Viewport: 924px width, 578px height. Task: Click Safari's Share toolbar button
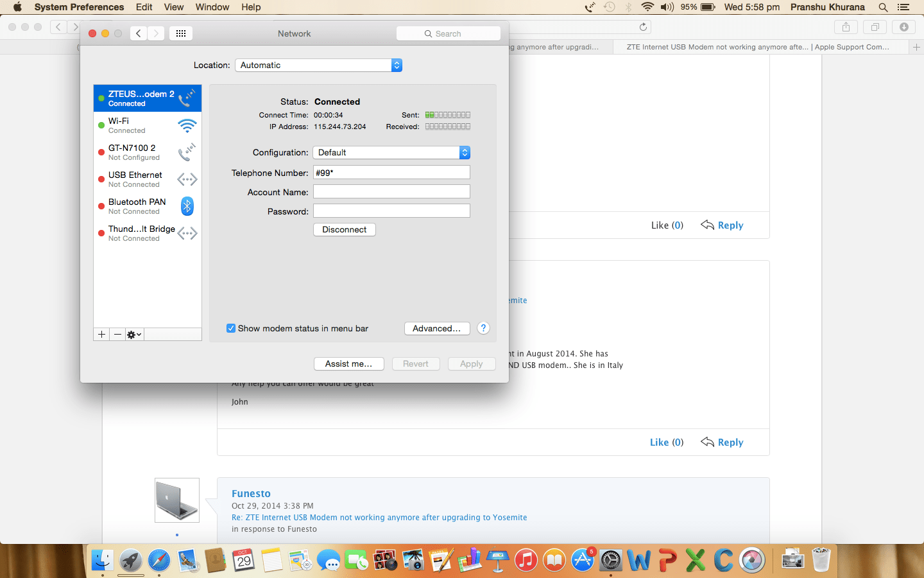pos(846,27)
